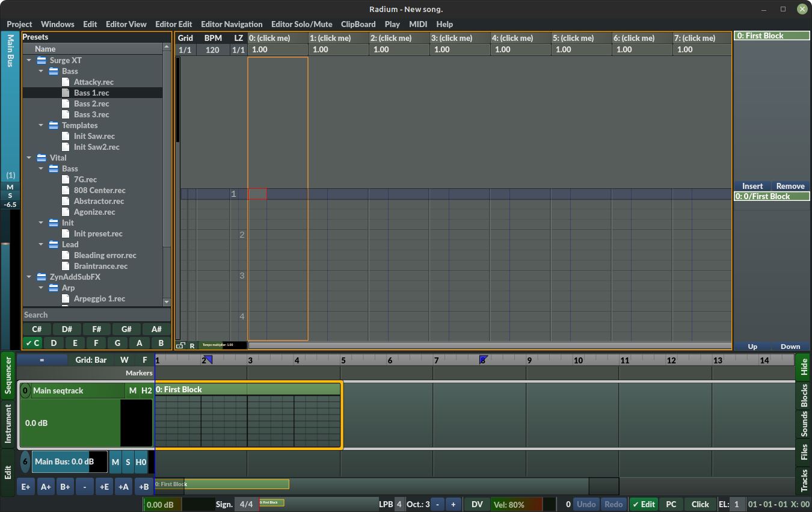Click the Lead folder icon under Vital
This screenshot has height=512, width=812.
54,244
